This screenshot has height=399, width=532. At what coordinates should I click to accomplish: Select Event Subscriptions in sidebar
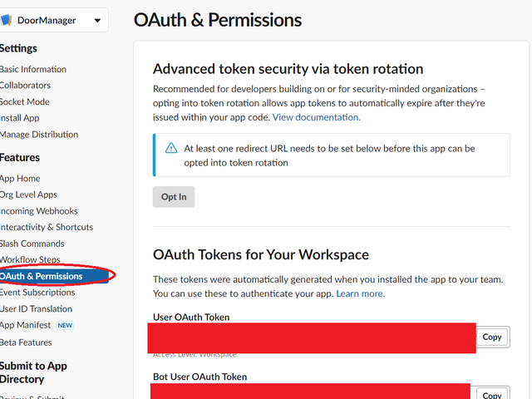(37, 292)
